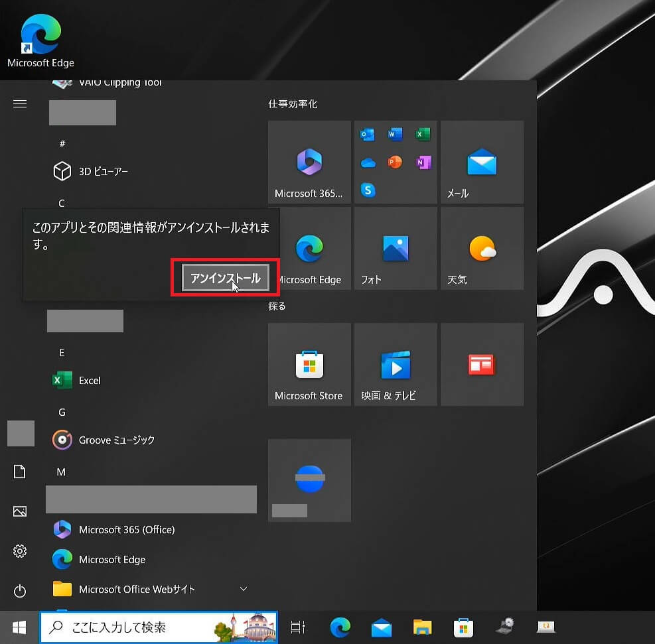This screenshot has width=655, height=644.
Task: Open the Power options button
Action: tap(20, 591)
